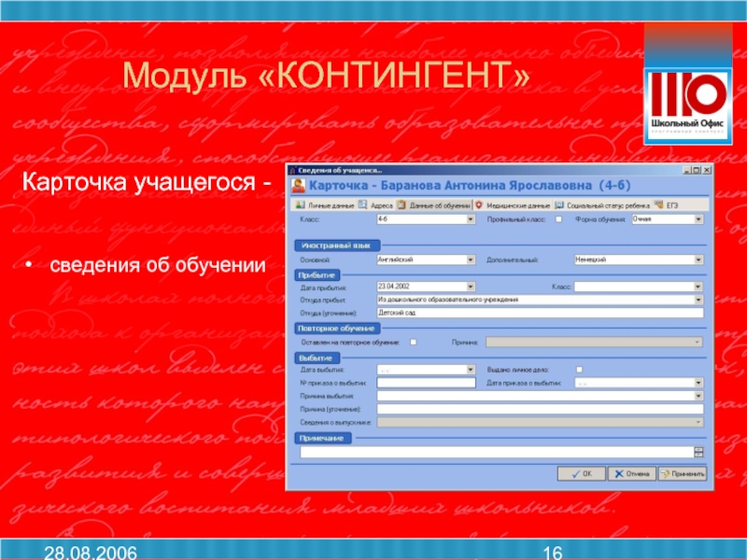Click the Данные об обучении tab icon
Viewport: 747px width, 560px height.
coord(402,204)
